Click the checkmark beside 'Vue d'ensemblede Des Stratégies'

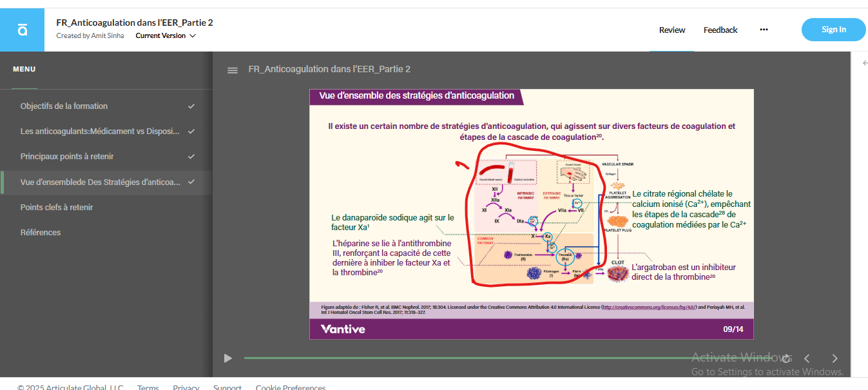point(191,182)
